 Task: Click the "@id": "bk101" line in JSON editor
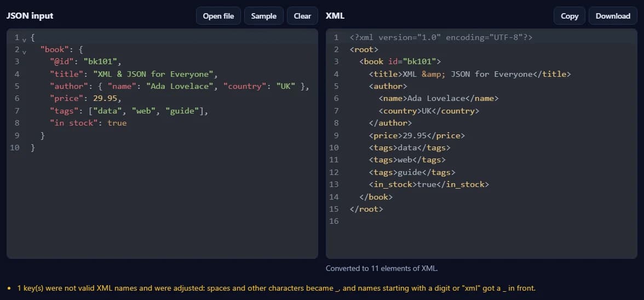(86, 62)
